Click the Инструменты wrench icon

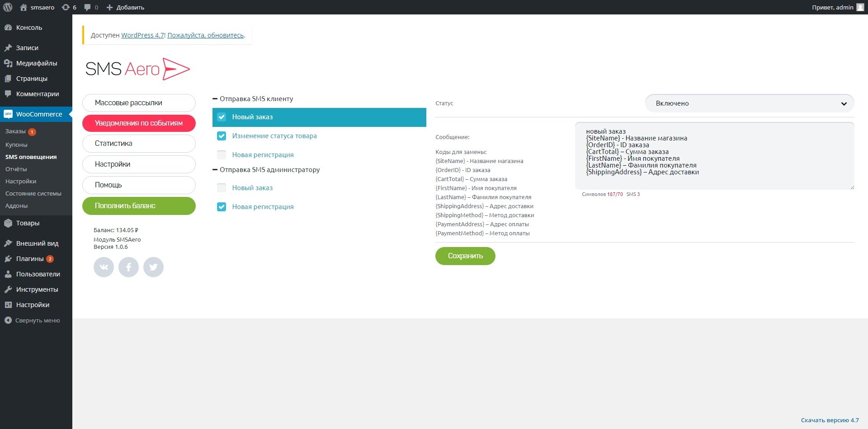pos(8,289)
